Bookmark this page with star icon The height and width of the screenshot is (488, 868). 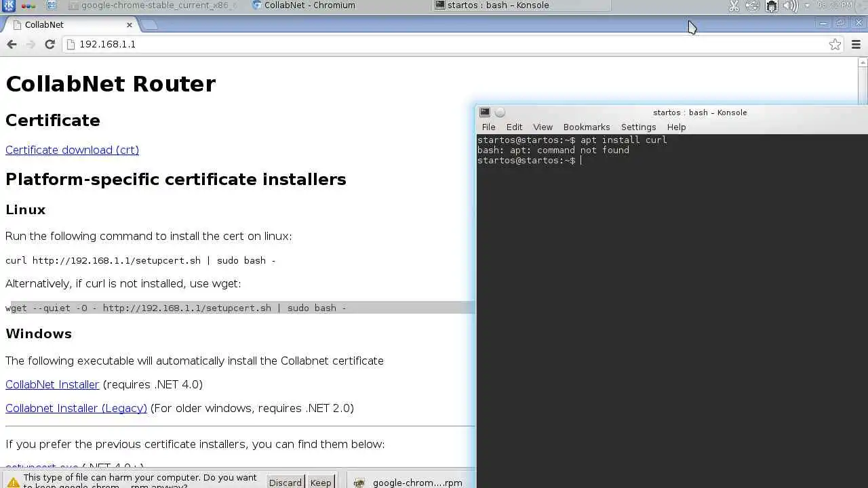835,44
